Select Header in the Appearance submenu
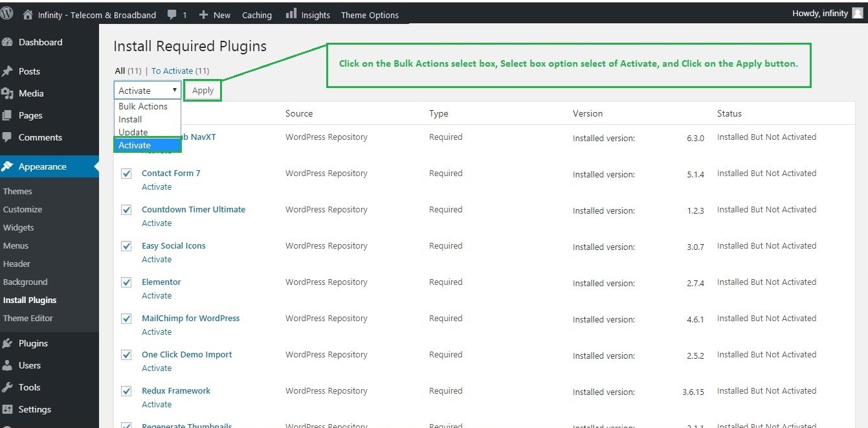868x428 pixels. pyautogui.click(x=17, y=264)
